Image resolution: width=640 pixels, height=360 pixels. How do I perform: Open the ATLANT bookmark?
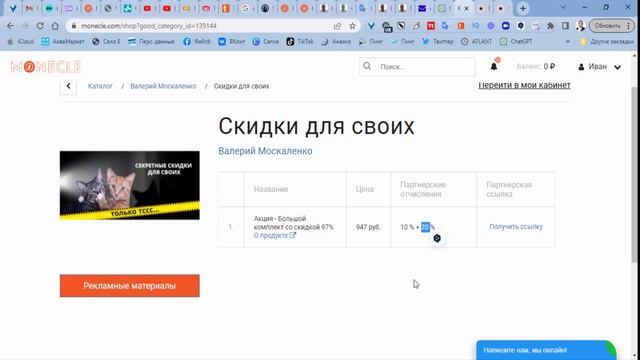click(477, 42)
